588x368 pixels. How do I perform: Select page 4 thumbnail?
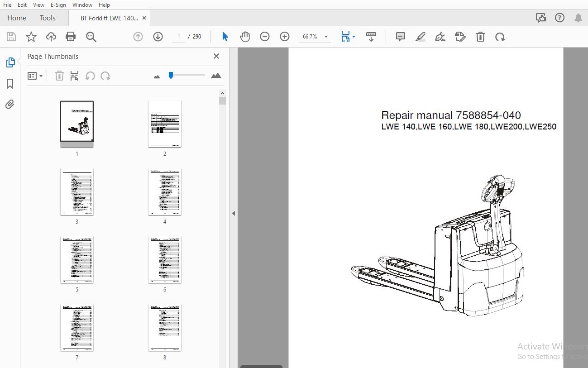coord(165,191)
